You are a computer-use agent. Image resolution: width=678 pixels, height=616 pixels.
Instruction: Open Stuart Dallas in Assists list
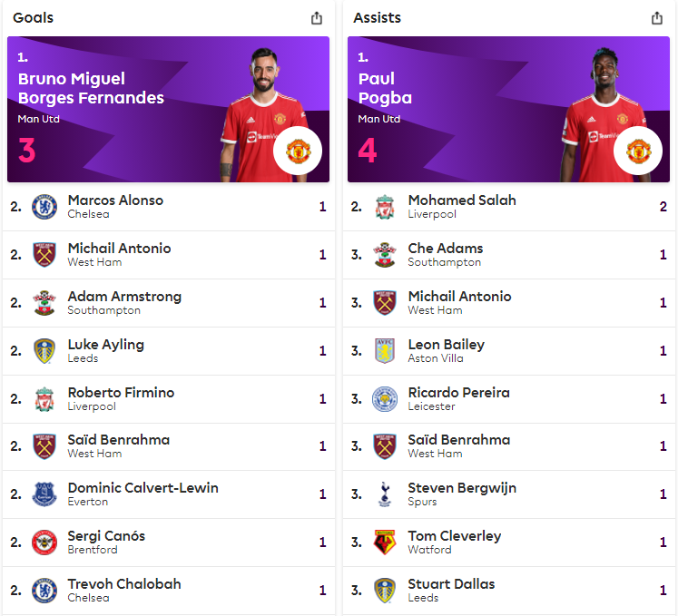click(x=451, y=584)
